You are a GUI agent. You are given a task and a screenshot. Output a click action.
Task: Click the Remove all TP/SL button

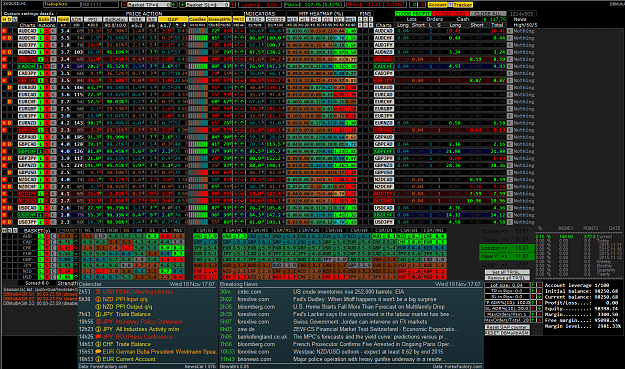(x=507, y=278)
